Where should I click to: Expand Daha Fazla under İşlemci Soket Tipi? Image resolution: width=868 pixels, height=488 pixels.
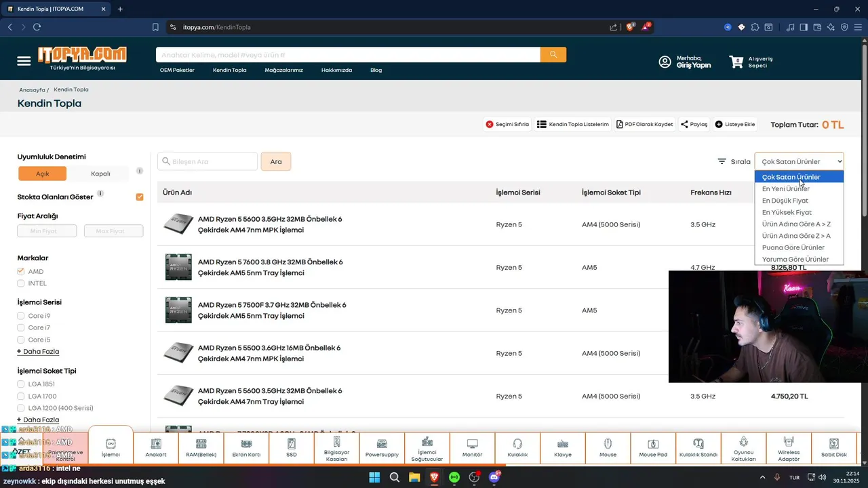38,420
